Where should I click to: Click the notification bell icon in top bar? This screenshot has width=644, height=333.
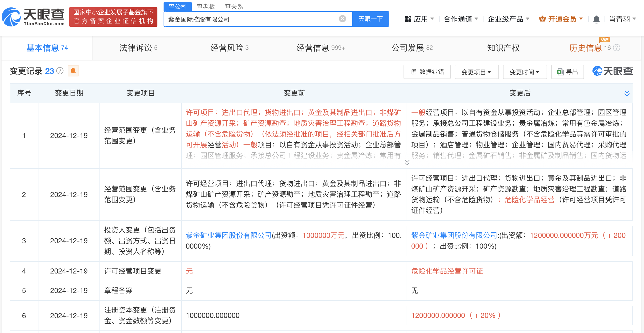pos(596,19)
